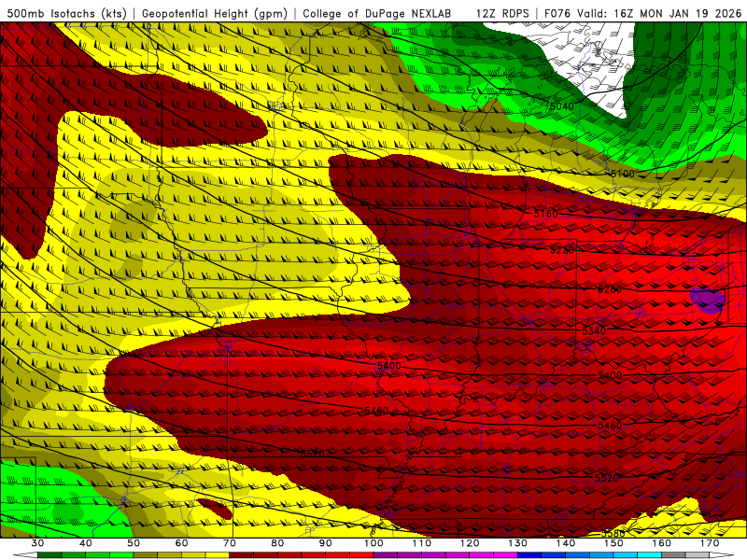Click the 150 value on the color scale
This screenshot has height=560, width=747.
[x=614, y=543]
